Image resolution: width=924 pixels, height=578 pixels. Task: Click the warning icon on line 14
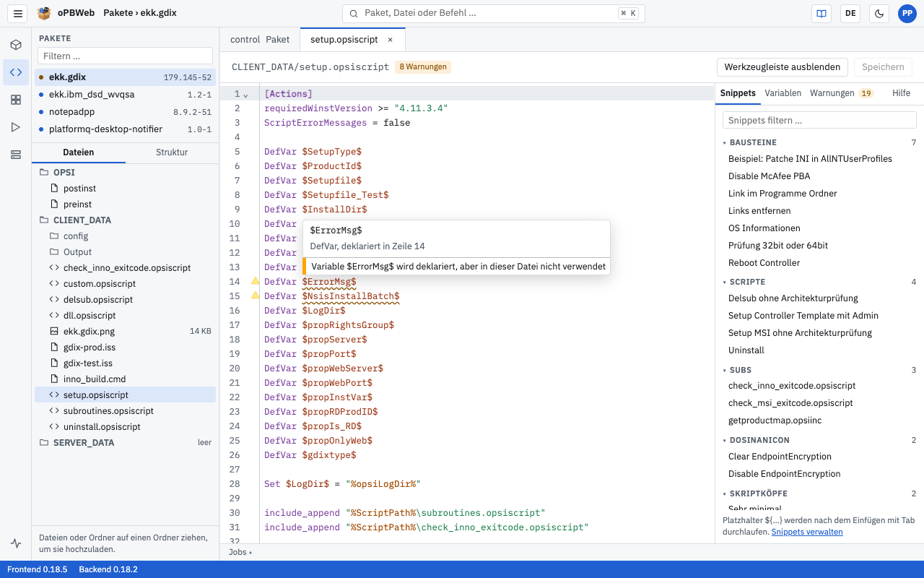point(255,281)
